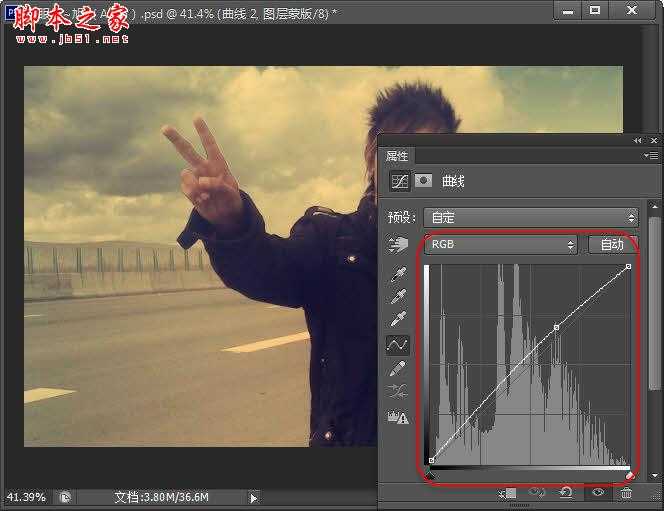The height and width of the screenshot is (511, 664).
Task: Expand the status bar document info arrow
Action: click(x=253, y=497)
